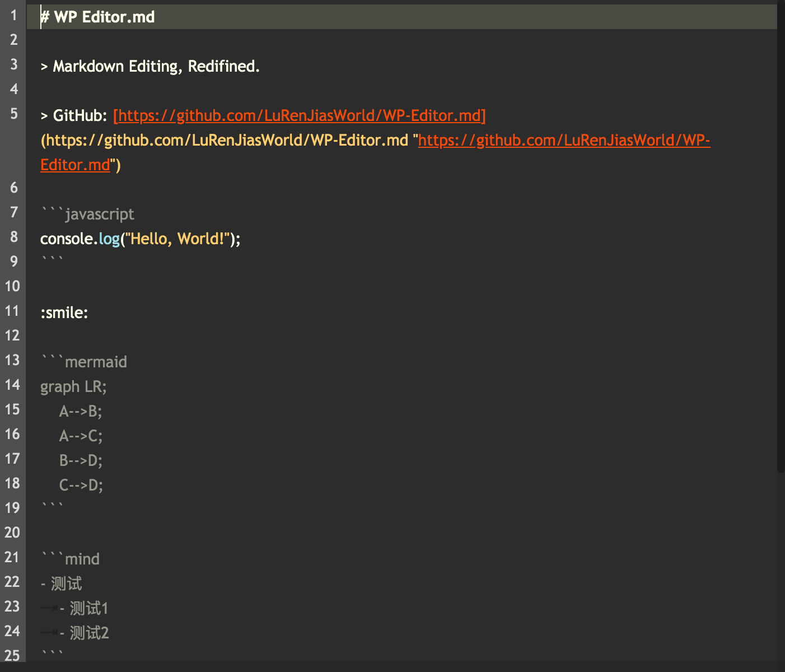Click the '```mermaid' fence line
The width and height of the screenshot is (785, 672).
click(x=83, y=362)
